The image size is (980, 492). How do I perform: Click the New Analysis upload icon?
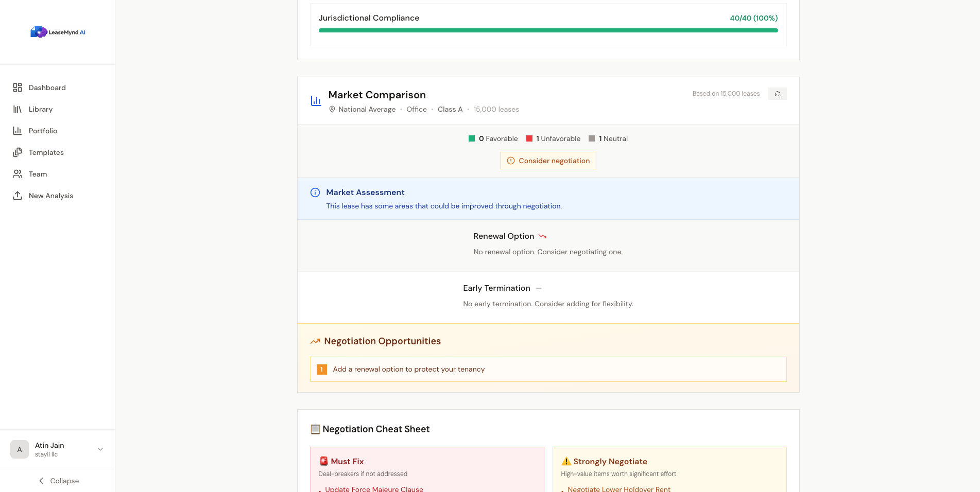point(18,196)
